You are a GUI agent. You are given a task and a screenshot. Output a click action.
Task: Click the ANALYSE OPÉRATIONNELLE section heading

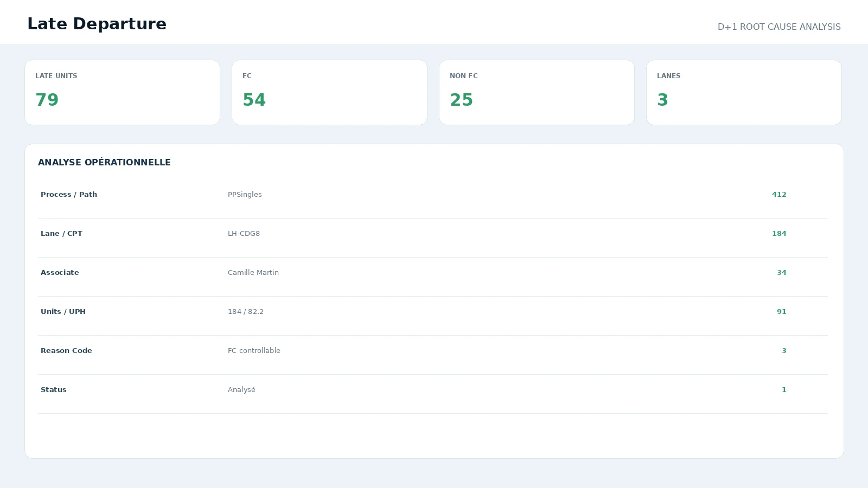(104, 163)
